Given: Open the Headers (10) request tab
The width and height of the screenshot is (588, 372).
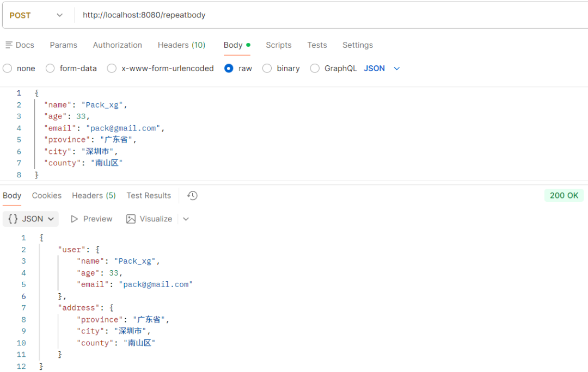Looking at the screenshot, I should 181,45.
